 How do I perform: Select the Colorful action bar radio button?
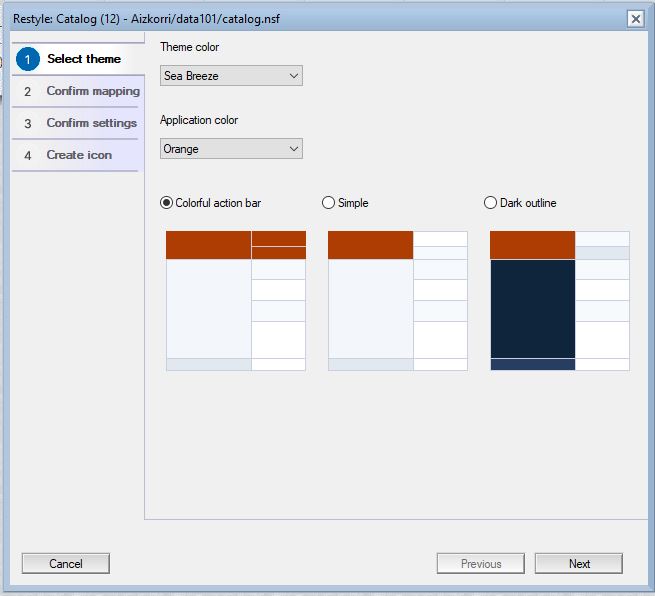167,203
